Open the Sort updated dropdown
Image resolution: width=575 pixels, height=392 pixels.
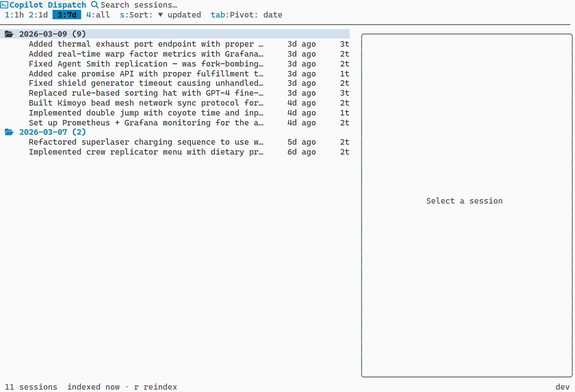pos(184,15)
